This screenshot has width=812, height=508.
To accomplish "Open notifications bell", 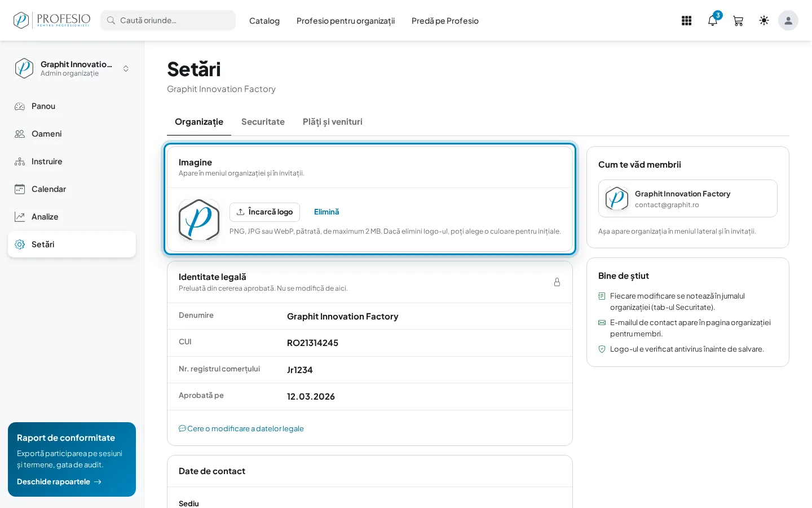I will pos(713,21).
